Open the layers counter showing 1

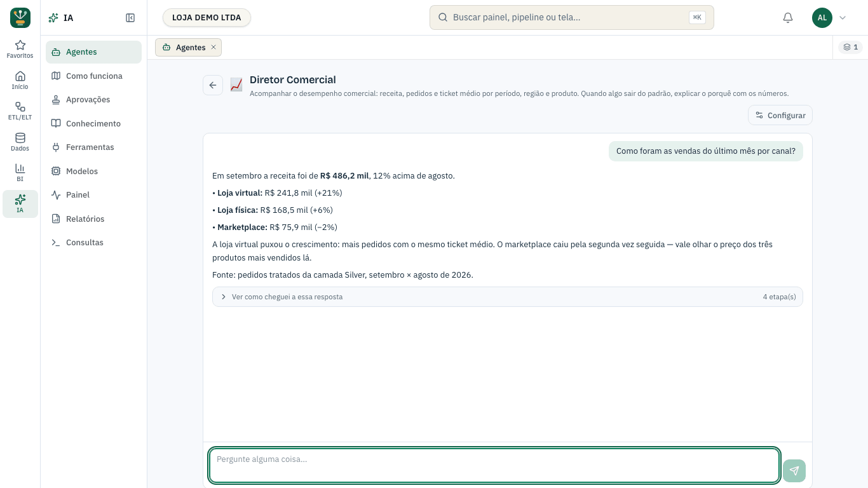pos(850,47)
